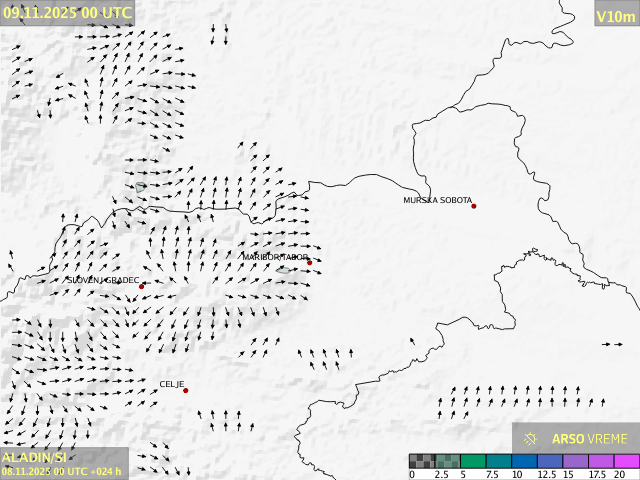640x480 pixels.
Task: Click the SLOVENJ GRADEC city label
Action: (102, 281)
